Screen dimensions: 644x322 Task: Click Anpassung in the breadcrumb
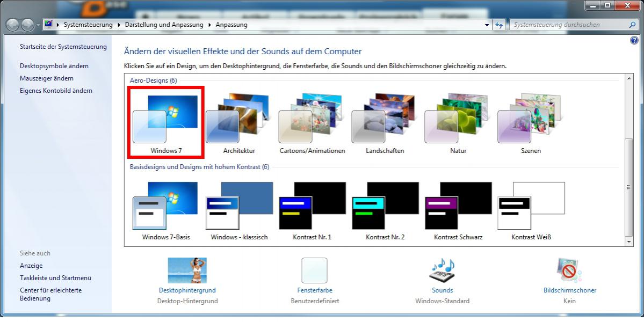tap(231, 25)
